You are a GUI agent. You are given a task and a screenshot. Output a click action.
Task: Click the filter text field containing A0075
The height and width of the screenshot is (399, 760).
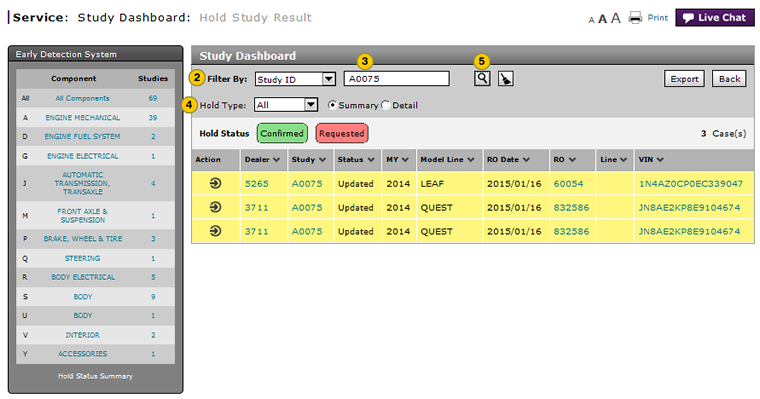[396, 79]
